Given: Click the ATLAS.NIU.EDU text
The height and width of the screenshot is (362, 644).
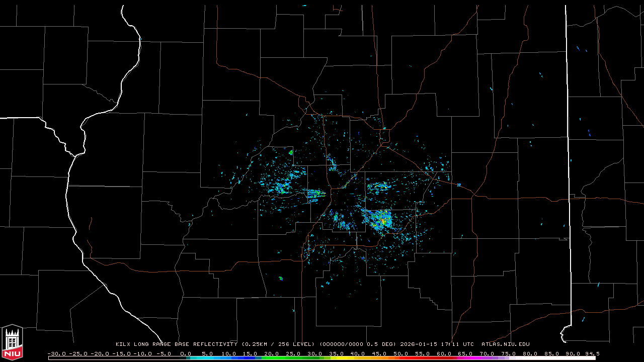Looking at the screenshot, I should (506, 344).
